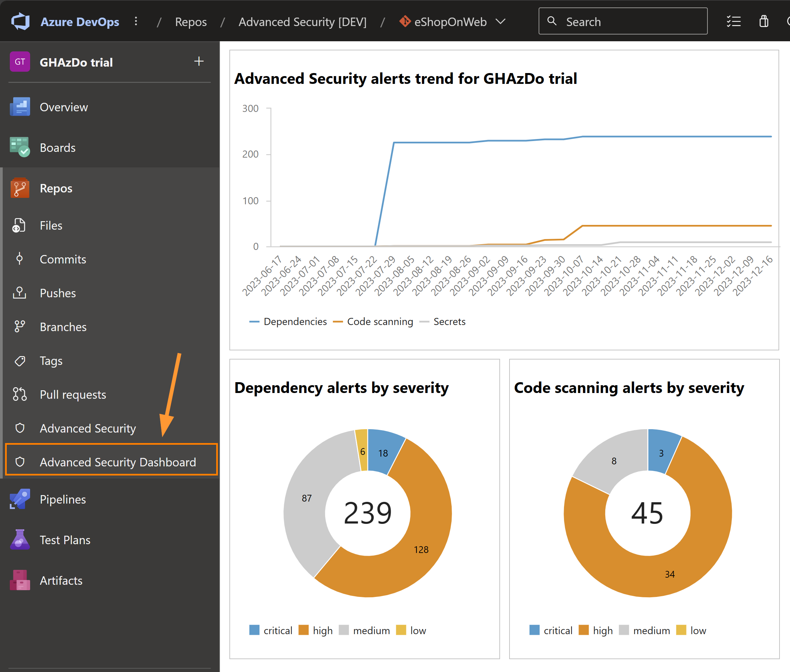This screenshot has width=790, height=672.
Task: Open the Advanced Security Dashboard entry
Action: (x=118, y=462)
